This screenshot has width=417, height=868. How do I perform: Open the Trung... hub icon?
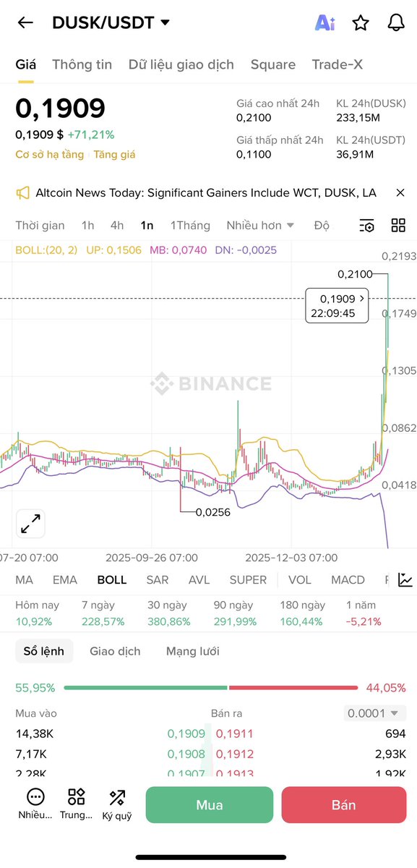[x=76, y=804]
